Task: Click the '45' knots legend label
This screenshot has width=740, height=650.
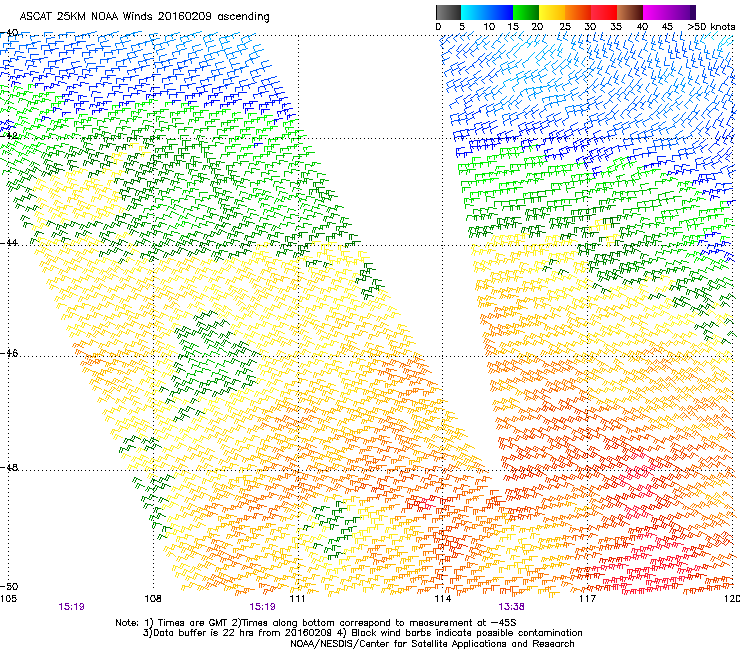Action: (x=667, y=27)
